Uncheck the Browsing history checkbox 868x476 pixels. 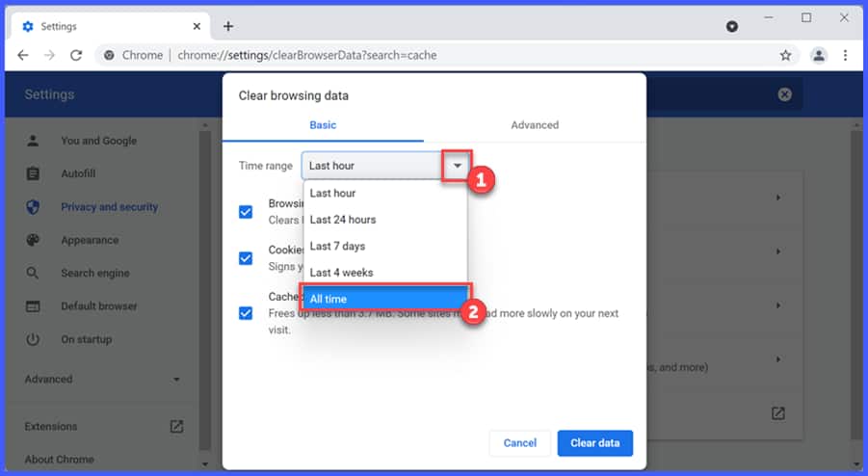point(246,212)
